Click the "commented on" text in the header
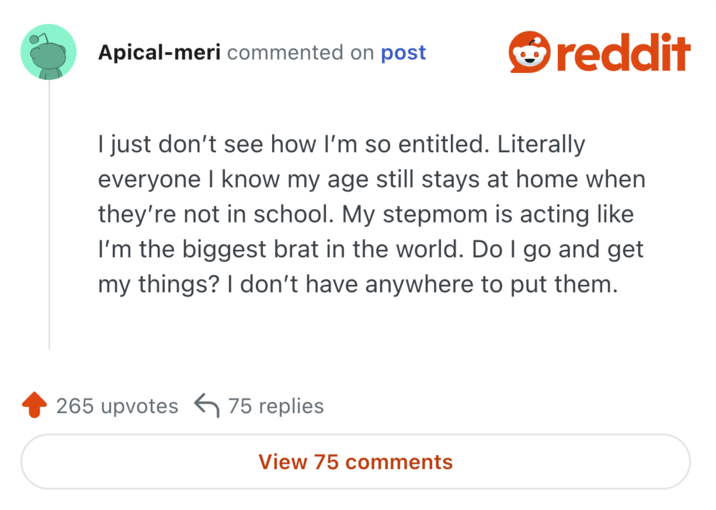This screenshot has height=510, width=716. point(300,52)
